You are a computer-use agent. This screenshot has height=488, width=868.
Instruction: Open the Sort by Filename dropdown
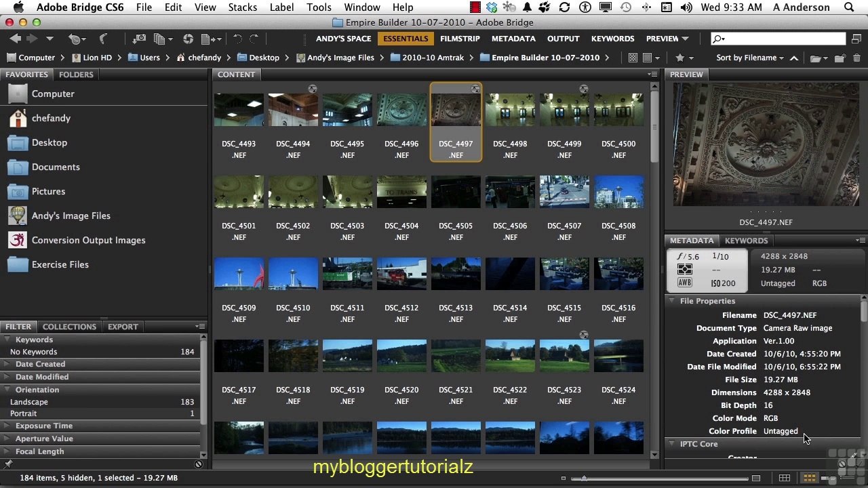[750, 58]
